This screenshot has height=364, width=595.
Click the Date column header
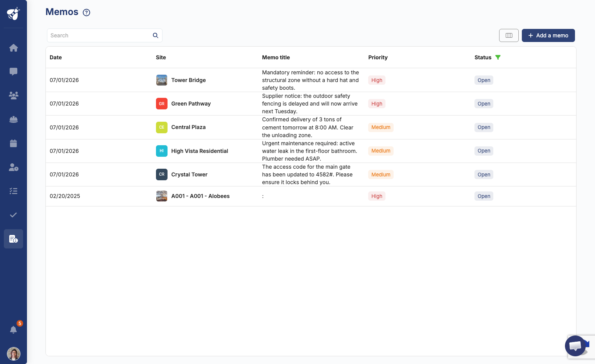coord(56,57)
